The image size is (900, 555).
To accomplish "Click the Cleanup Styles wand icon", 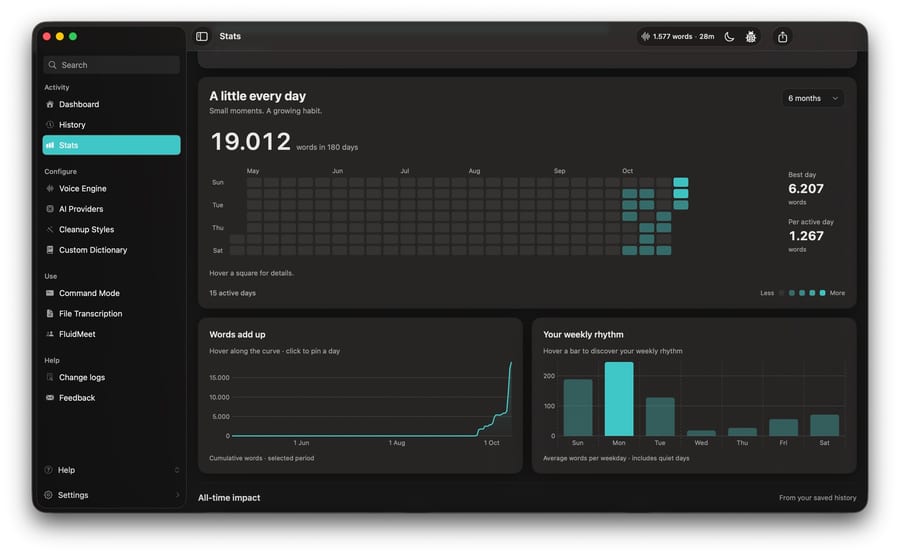I will 50,229.
